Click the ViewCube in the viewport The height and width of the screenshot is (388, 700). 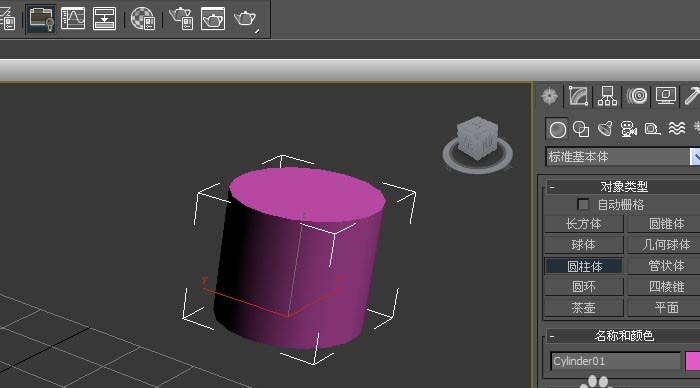(x=477, y=137)
